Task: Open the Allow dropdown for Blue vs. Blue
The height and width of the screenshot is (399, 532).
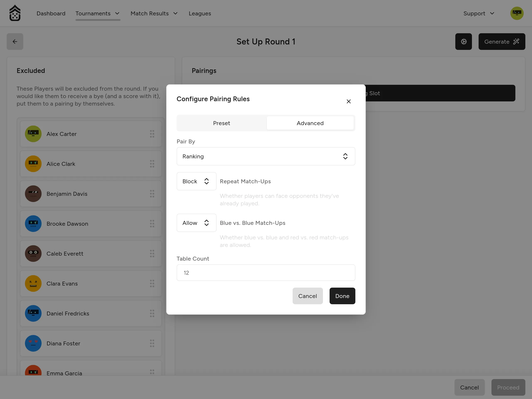Action: click(x=196, y=223)
